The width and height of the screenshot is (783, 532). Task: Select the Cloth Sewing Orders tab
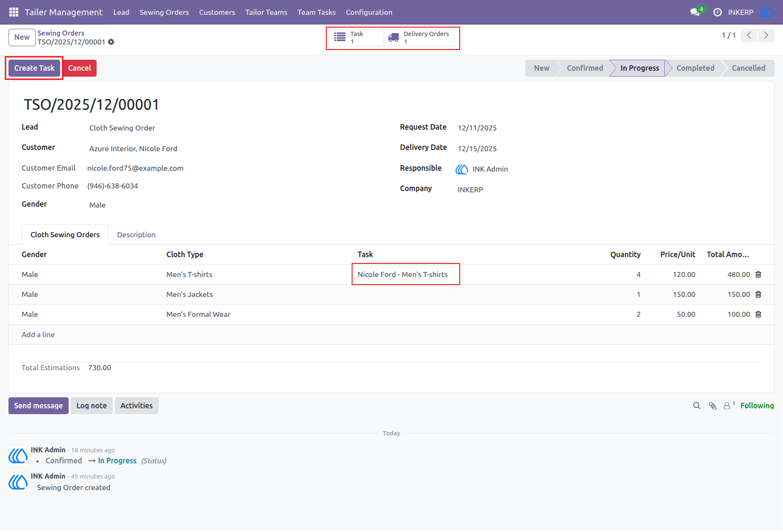[65, 235]
